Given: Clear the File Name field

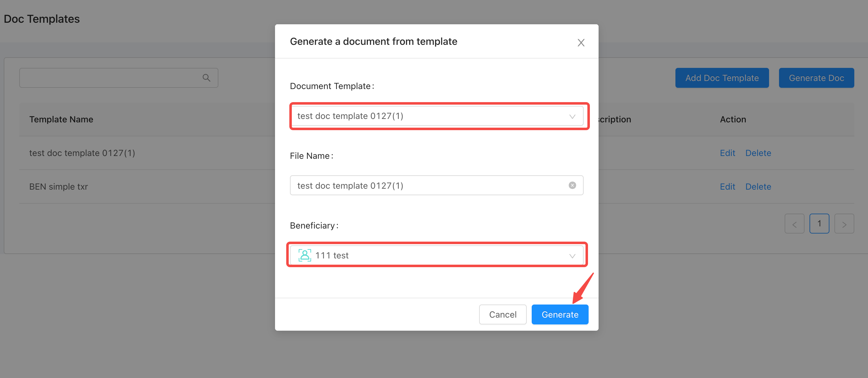Looking at the screenshot, I should [x=572, y=186].
